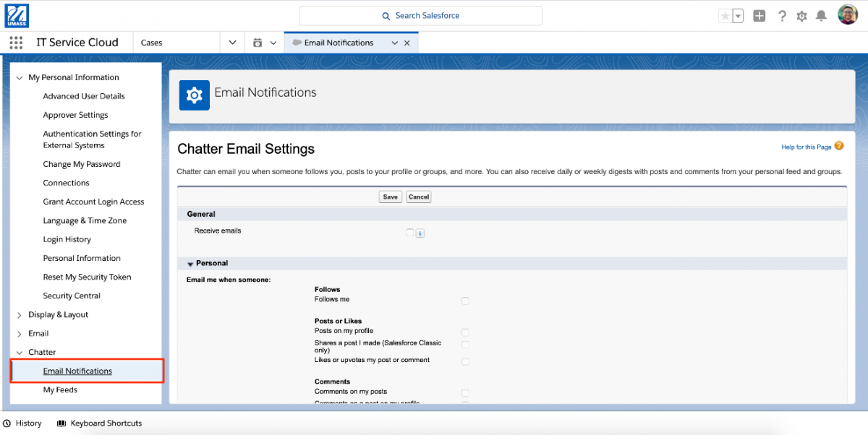Click the info icon beside Receive emails
868x435 pixels.
[420, 233]
